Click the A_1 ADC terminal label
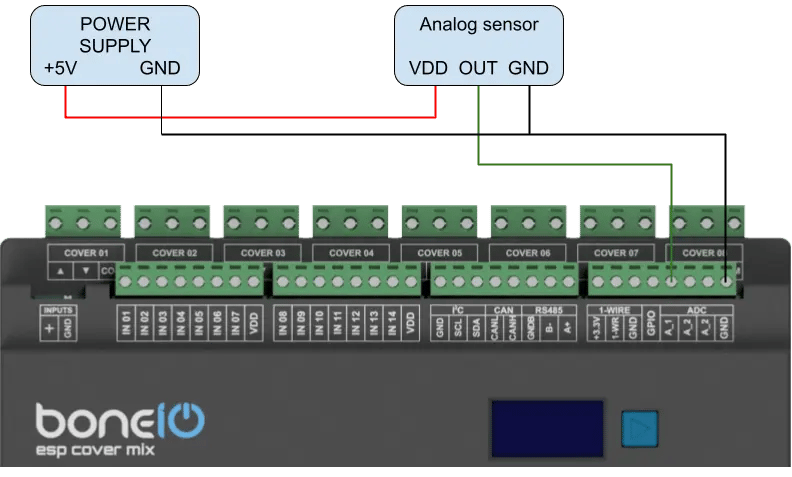 [x=670, y=329]
